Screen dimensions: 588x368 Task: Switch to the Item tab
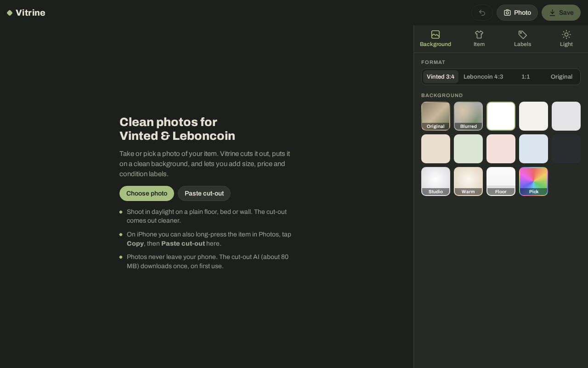tap(479, 39)
